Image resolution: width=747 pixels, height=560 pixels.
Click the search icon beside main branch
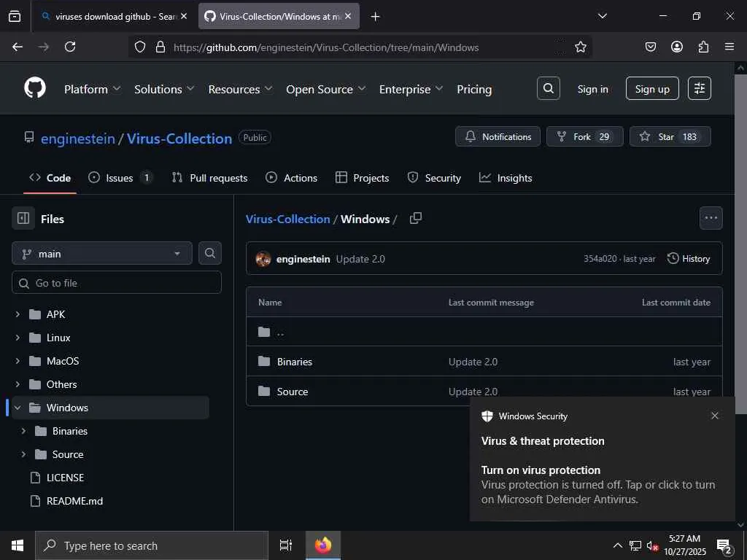point(209,253)
